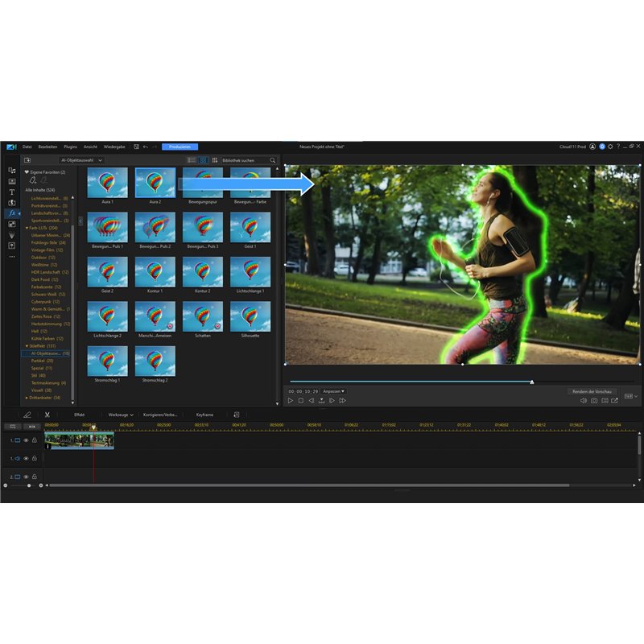Open settings gear icon at top right

609,147
